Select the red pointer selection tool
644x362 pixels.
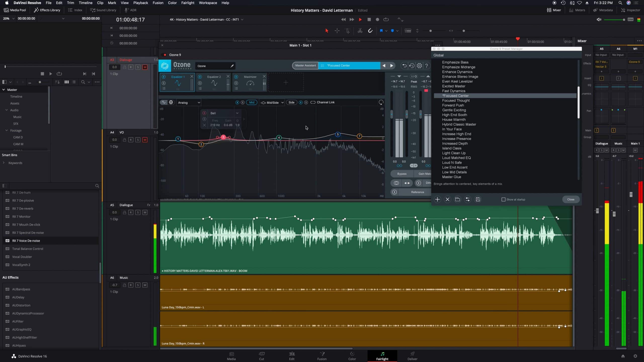pos(327,31)
